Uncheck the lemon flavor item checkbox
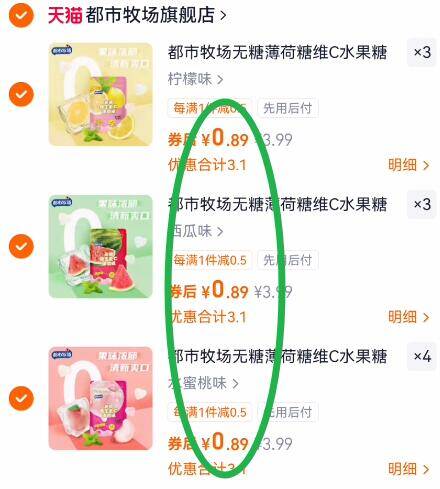This screenshot has height=489, width=440. pyautogui.click(x=21, y=94)
